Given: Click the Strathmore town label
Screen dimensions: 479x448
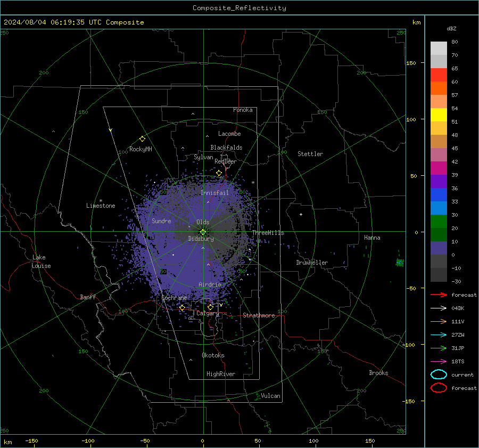Looking at the screenshot, I should point(259,315).
